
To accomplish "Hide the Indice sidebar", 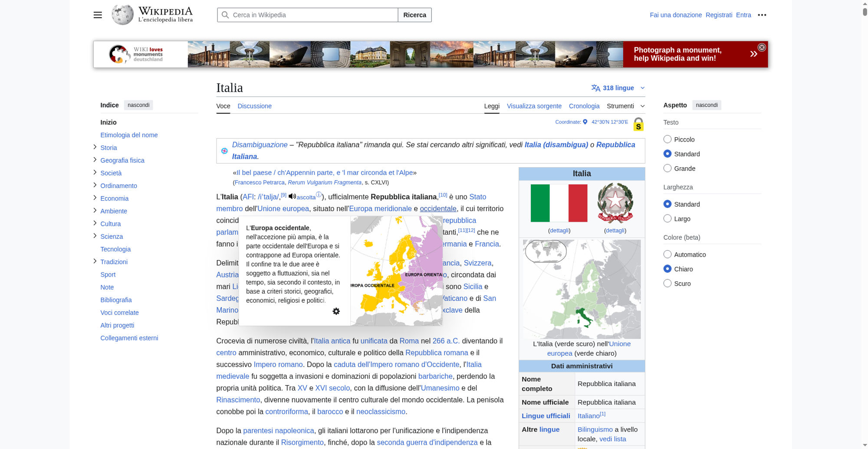I will 138,105.
